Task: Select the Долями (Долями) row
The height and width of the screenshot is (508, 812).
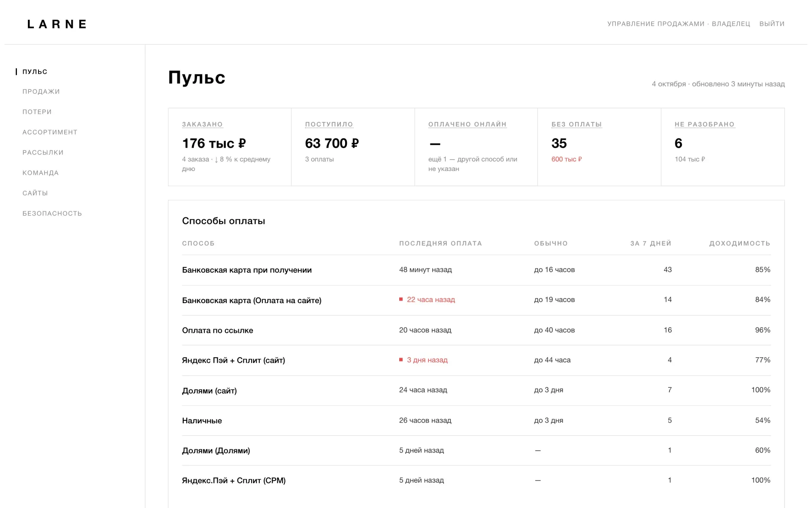Action: 476,450
